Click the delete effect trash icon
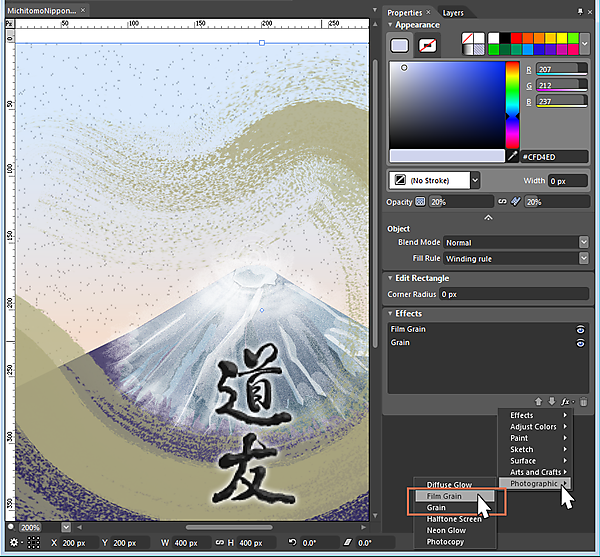Screen dimensions: 600x557 584,401
